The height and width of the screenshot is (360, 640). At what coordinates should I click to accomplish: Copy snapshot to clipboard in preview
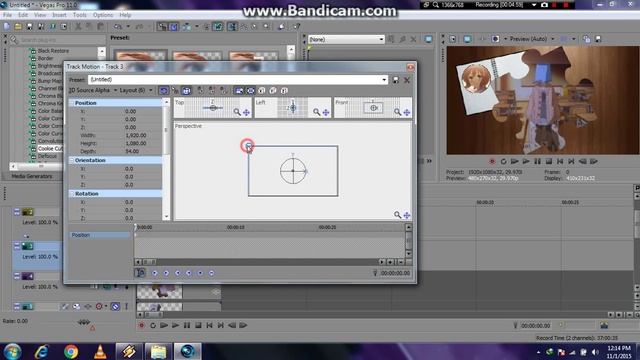coord(587,39)
